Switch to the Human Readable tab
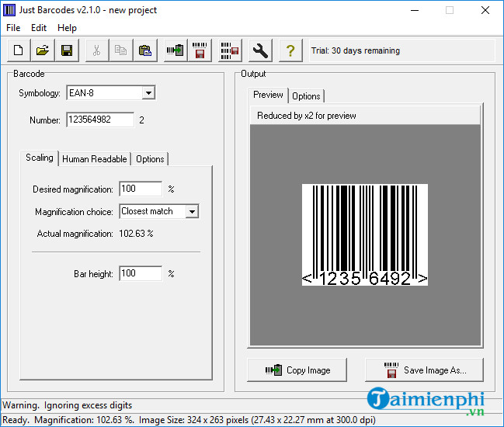This screenshot has width=504, height=427. coord(95,159)
